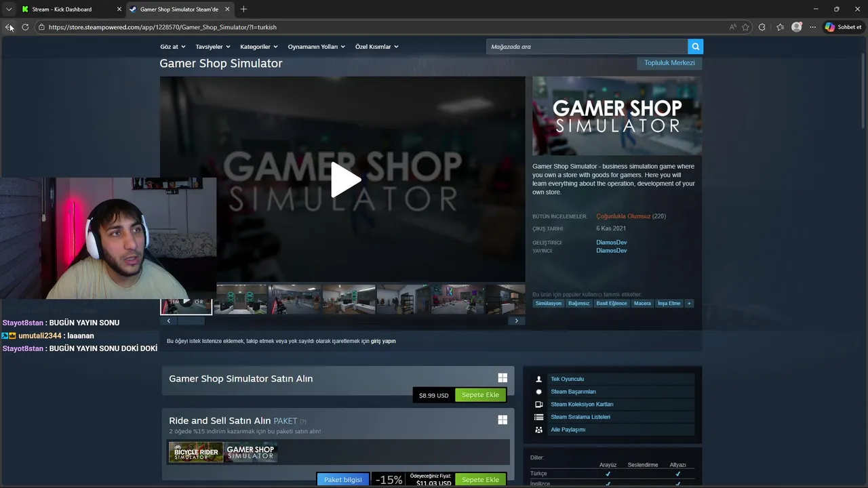Open the tab search dropdown at top left
The width and height of the screenshot is (868, 488).
(x=9, y=9)
